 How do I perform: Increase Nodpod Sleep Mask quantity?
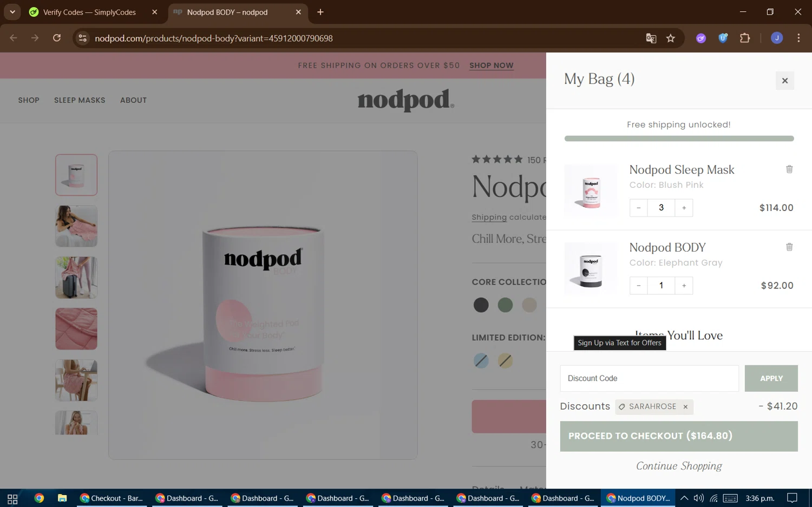pos(684,208)
